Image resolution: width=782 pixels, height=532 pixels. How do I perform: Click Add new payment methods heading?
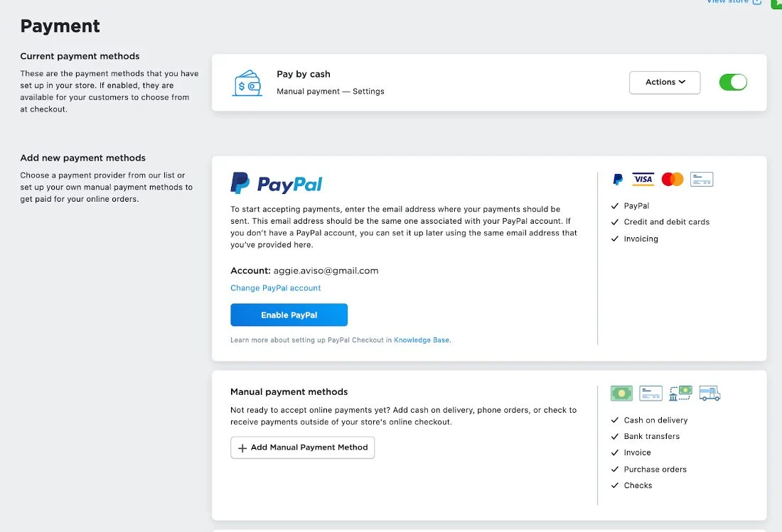pyautogui.click(x=82, y=158)
